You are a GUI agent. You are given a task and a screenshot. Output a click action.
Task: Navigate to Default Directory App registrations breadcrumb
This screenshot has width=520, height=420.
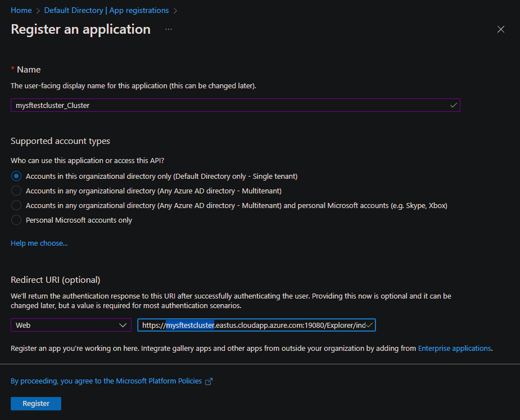pyautogui.click(x=106, y=10)
